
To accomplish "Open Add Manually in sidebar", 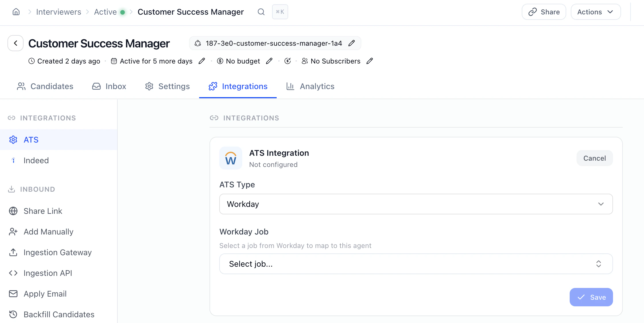I will tap(59, 232).
